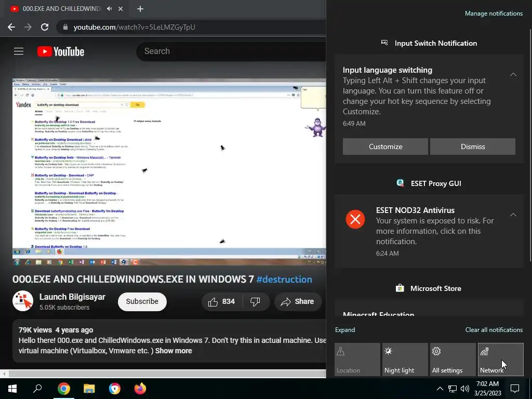Click the Input Switch Notification app icon
The width and height of the screenshot is (532, 399).
(384, 43)
